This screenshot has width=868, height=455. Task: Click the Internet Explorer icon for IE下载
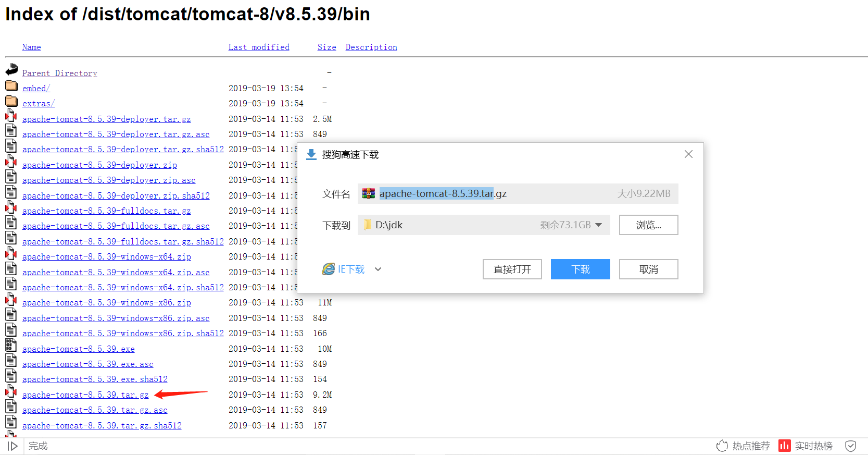click(x=329, y=269)
